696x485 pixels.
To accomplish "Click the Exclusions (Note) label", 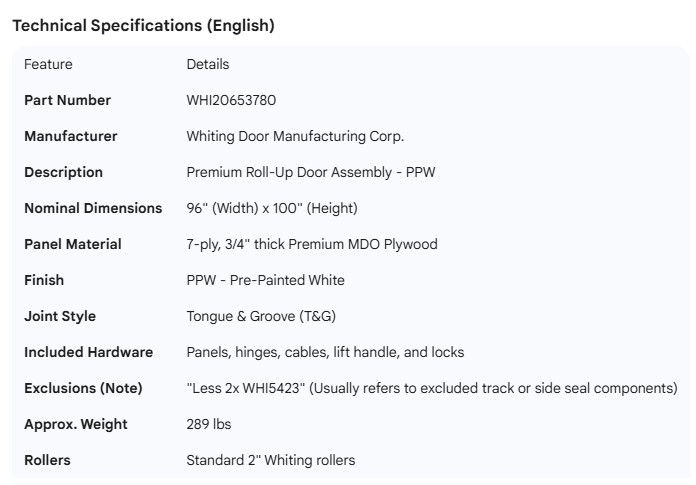I will click(x=83, y=388).
